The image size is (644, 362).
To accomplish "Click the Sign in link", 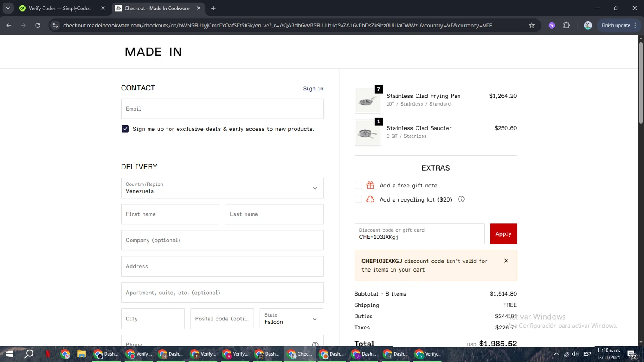I will [x=313, y=89].
